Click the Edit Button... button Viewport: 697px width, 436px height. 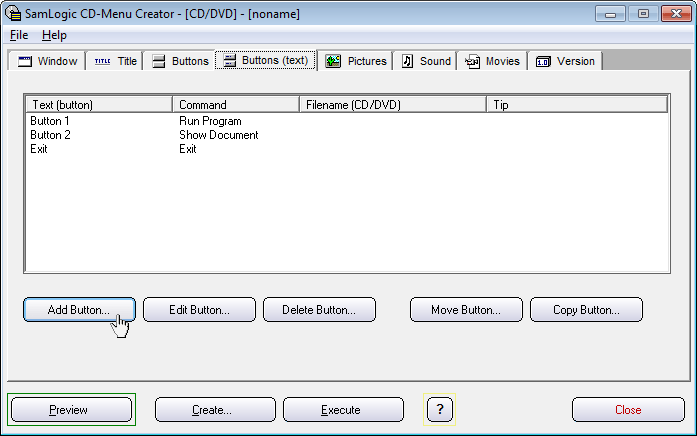pyautogui.click(x=199, y=310)
